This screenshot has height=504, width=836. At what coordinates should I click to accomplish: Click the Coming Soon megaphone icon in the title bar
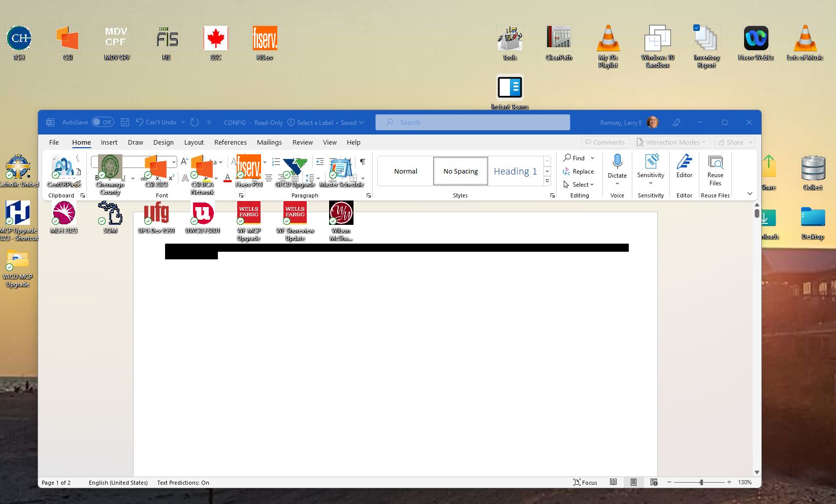[x=677, y=122]
